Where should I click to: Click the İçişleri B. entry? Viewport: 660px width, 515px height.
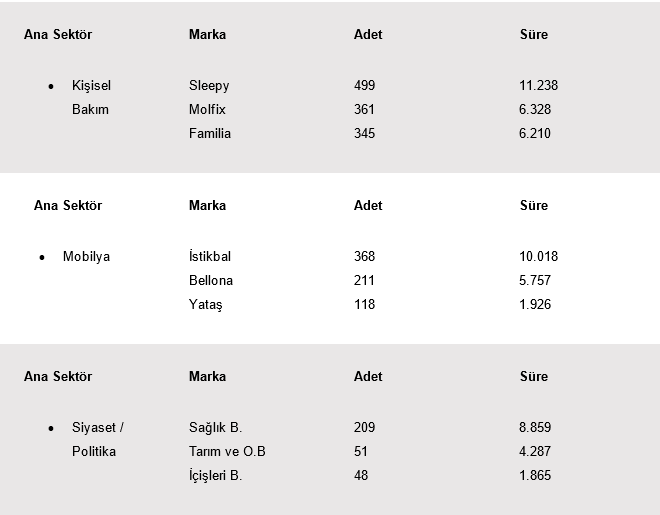pyautogui.click(x=215, y=475)
